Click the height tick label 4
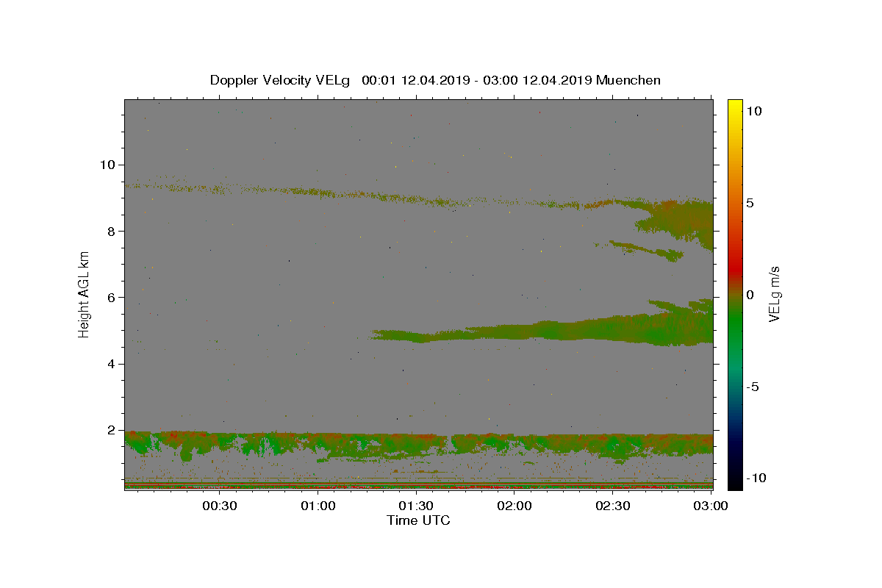 112,364
